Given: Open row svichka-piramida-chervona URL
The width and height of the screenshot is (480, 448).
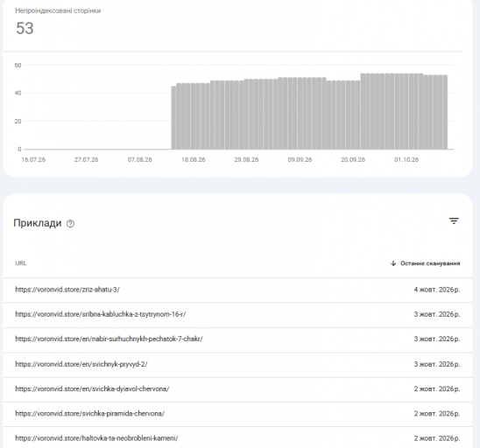Looking at the screenshot, I should click(x=89, y=414).
